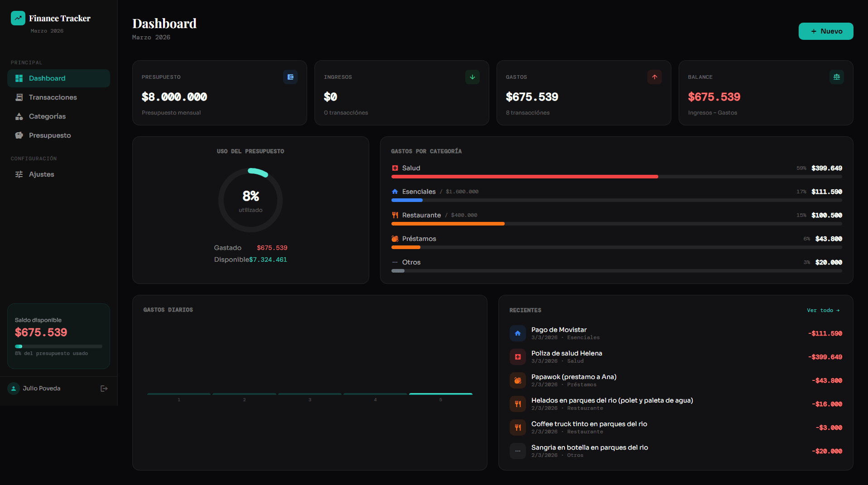Click the medical icon for Poliza de salud Helena
The image size is (868, 485).
click(517, 357)
